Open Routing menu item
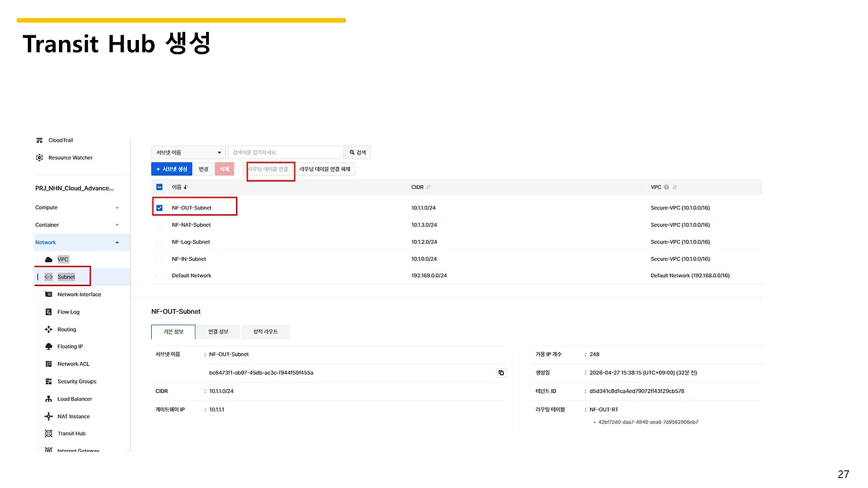 coord(66,329)
